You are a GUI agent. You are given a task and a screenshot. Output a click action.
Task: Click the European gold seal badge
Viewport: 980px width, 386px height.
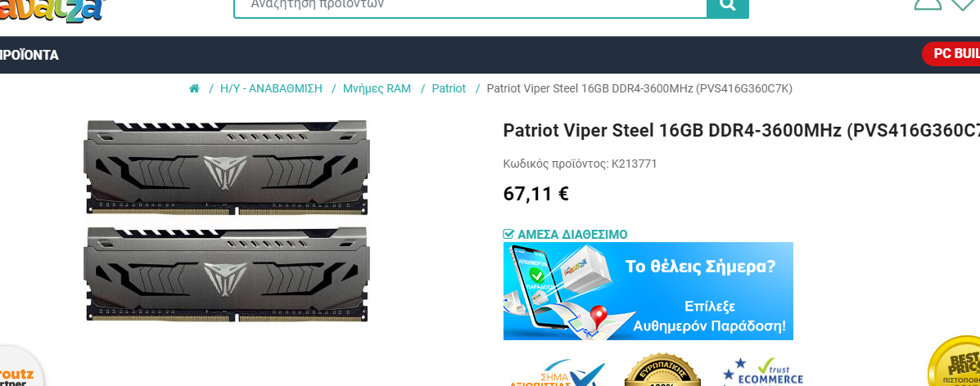click(663, 371)
